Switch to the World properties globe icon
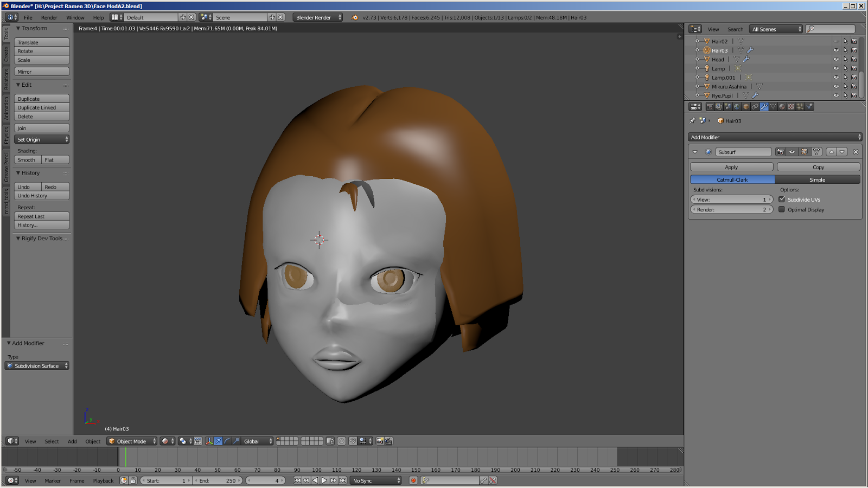The width and height of the screenshot is (868, 488). point(737,107)
